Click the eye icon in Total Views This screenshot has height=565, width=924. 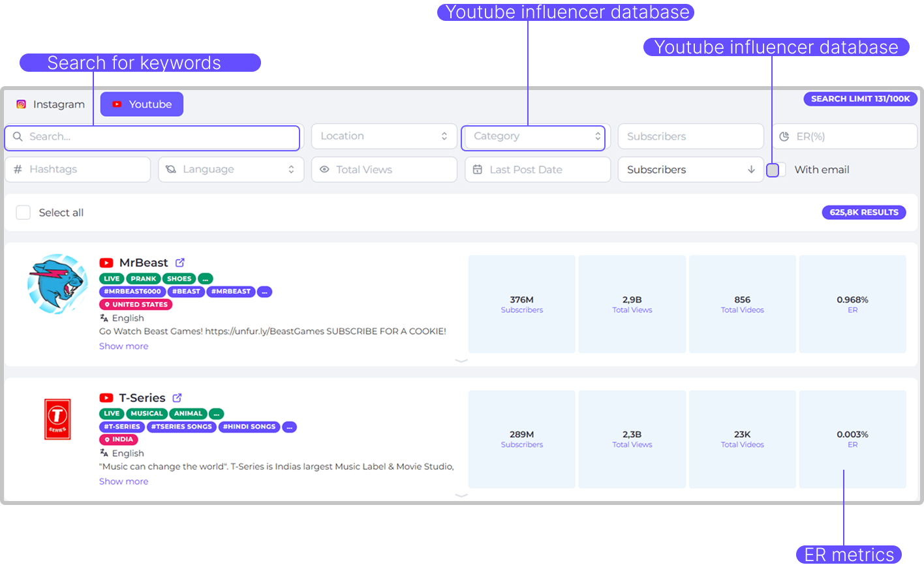click(324, 170)
